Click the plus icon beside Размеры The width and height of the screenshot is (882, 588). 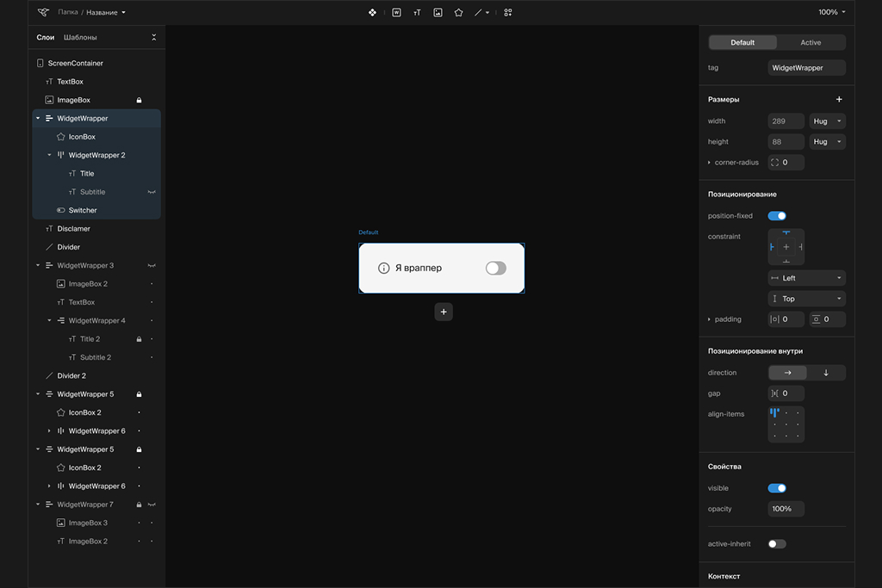(839, 100)
